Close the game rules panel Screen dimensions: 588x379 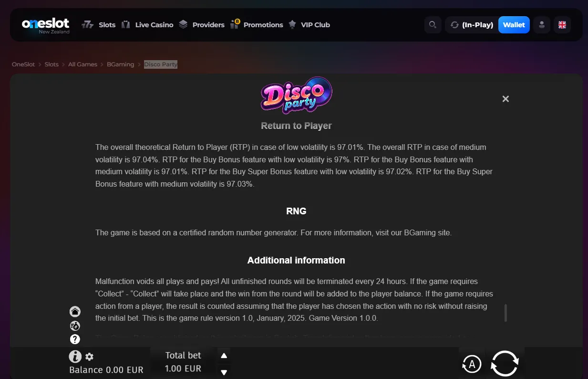[505, 99]
